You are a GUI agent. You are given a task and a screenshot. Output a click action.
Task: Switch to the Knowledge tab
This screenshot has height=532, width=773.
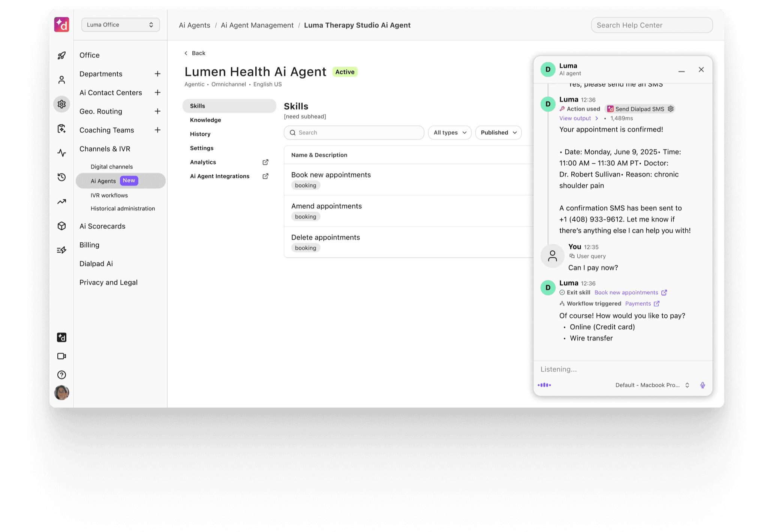click(x=205, y=120)
